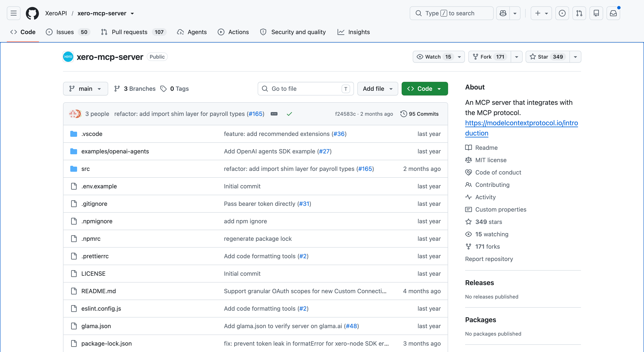
Task: View the 3 Branches list
Action: [135, 89]
